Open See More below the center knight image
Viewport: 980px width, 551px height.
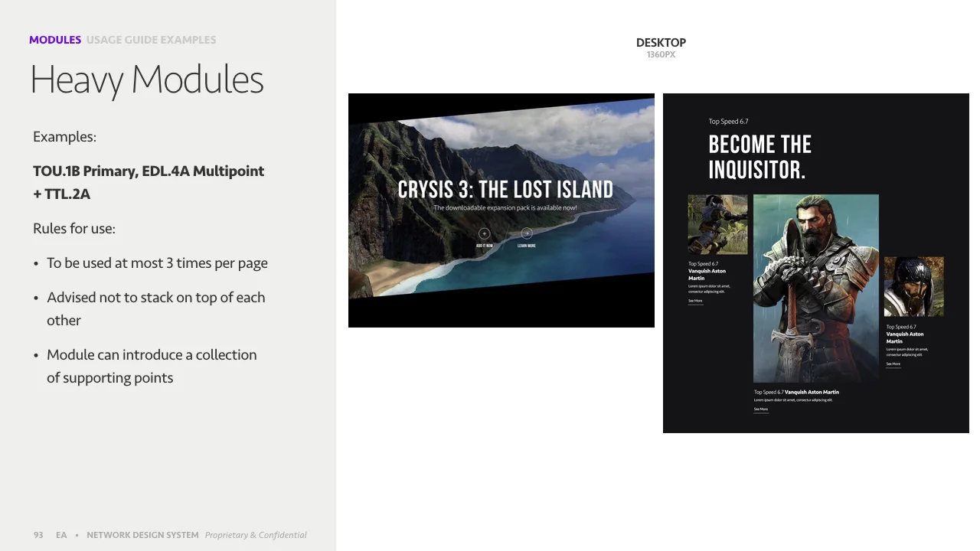tap(760, 409)
